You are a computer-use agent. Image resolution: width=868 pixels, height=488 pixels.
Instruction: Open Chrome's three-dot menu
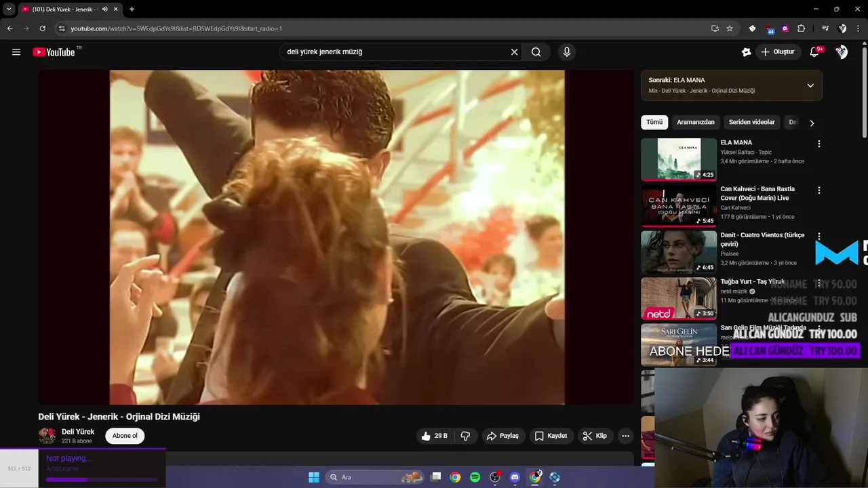coord(859,28)
